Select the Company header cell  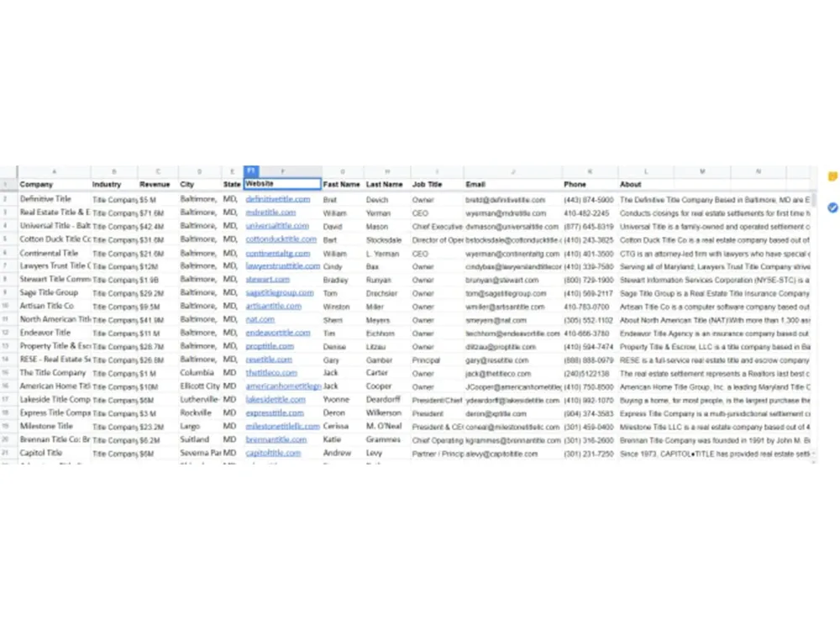click(x=54, y=184)
